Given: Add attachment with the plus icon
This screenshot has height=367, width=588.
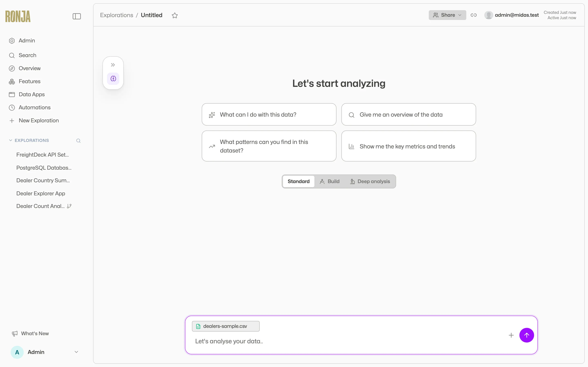Looking at the screenshot, I should [x=511, y=335].
